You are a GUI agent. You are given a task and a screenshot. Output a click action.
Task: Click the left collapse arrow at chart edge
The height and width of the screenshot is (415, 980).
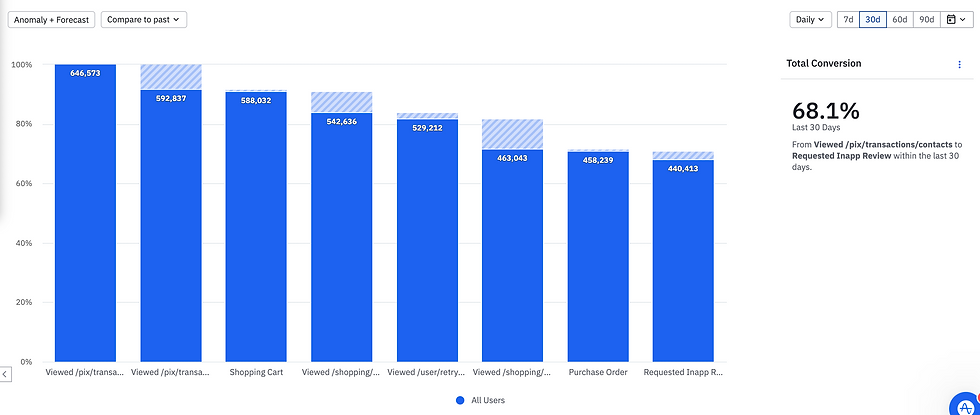point(5,373)
